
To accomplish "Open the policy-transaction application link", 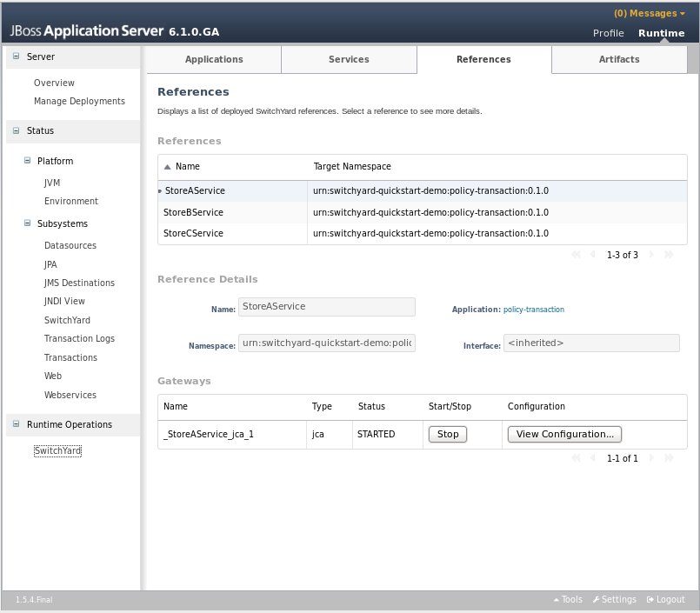I will click(x=534, y=310).
